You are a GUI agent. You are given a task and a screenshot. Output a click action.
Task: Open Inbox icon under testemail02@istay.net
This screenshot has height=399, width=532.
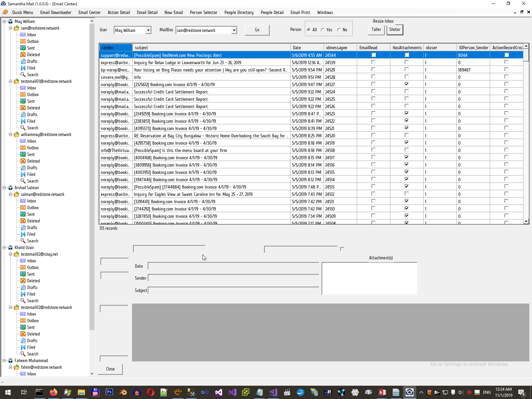click(23, 261)
